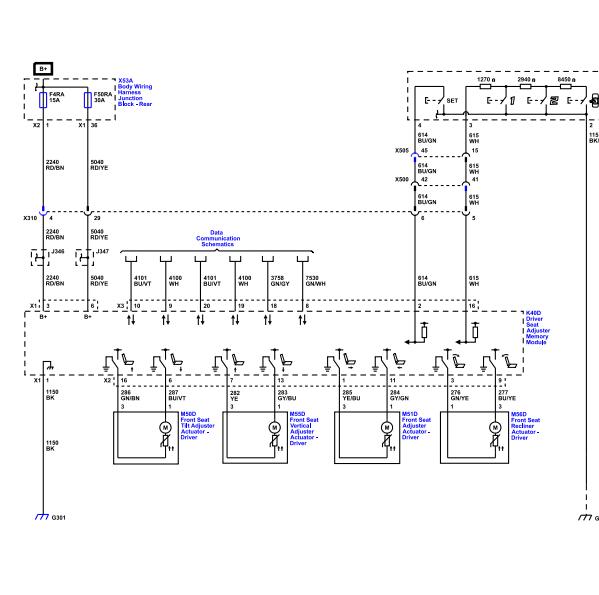Viewport: 599px width, 595px height.
Task: Click the seat icon above pin 13
Action: (286, 361)
